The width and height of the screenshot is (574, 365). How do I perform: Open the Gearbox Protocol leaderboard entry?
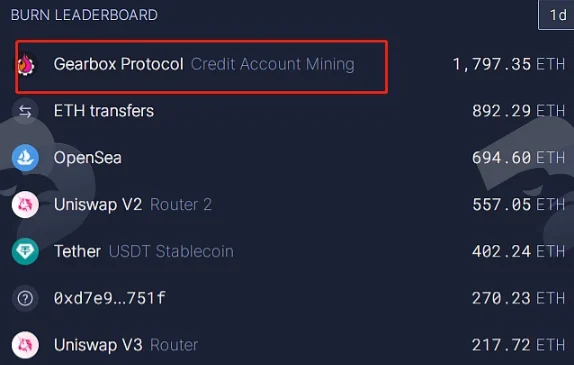click(119, 64)
